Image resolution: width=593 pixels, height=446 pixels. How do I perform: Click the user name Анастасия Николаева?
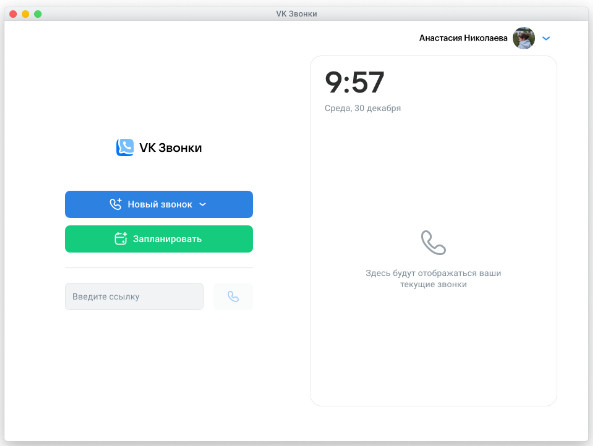(x=463, y=38)
